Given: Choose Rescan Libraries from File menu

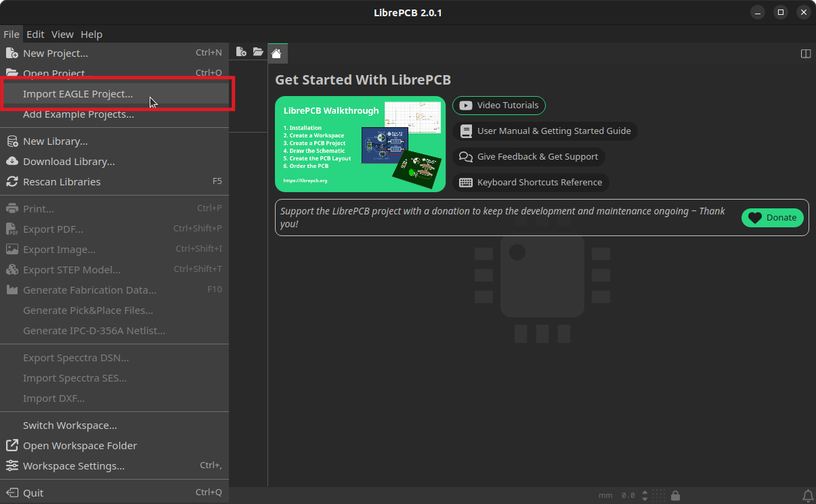Looking at the screenshot, I should pyautogui.click(x=114, y=182).
